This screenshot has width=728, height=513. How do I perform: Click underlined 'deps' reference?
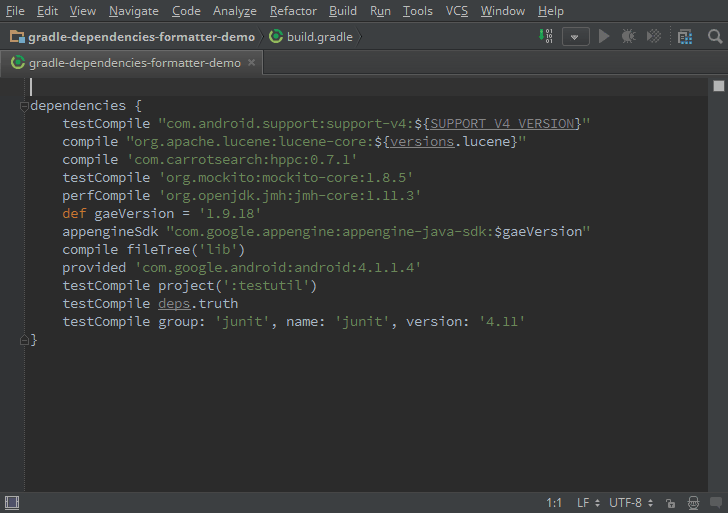point(174,304)
